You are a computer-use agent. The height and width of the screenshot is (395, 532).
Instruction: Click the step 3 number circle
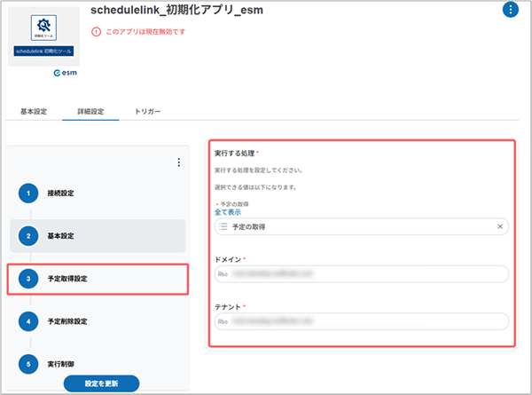[x=28, y=279]
